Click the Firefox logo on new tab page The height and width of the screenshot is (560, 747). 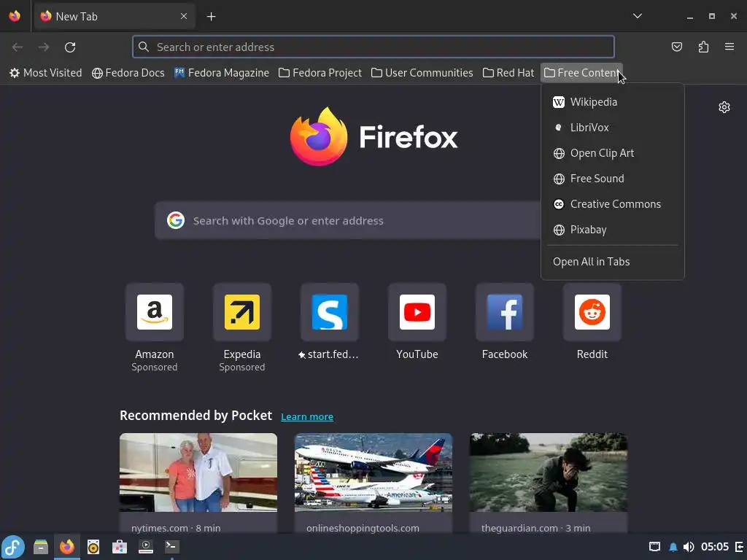tap(373, 136)
